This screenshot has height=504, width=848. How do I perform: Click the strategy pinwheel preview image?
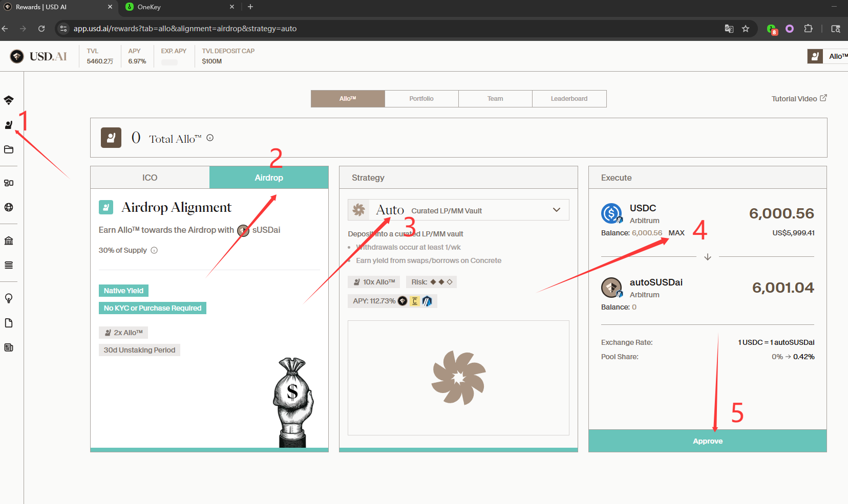(x=458, y=378)
